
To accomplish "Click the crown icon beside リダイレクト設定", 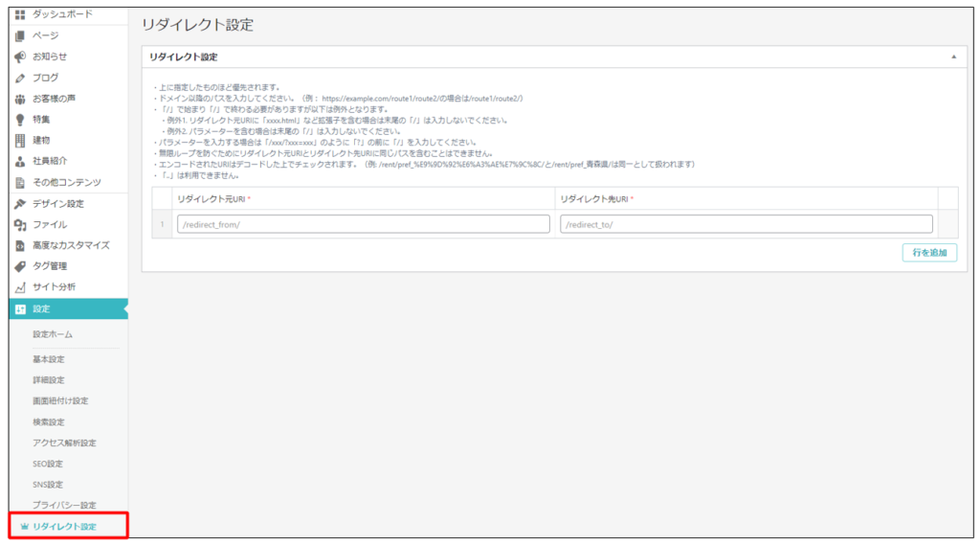I will [23, 527].
